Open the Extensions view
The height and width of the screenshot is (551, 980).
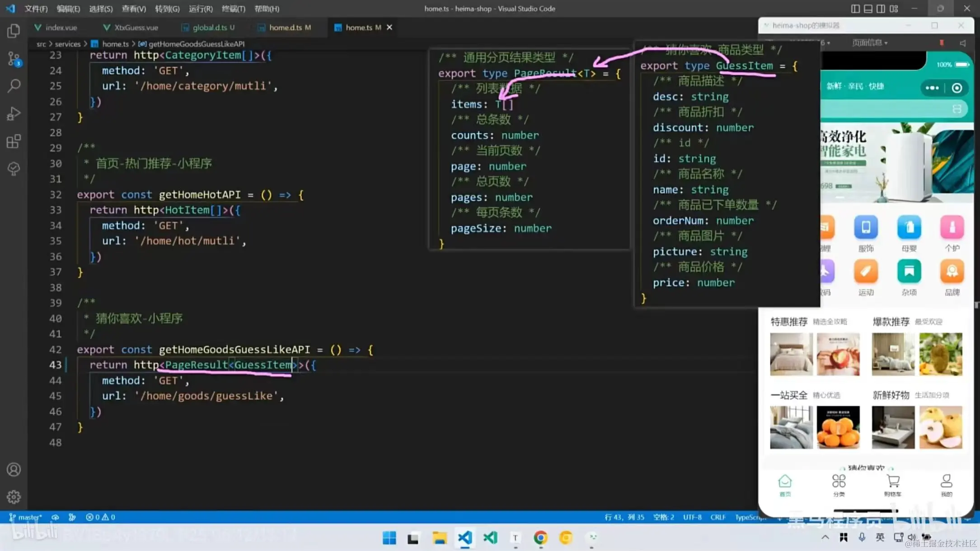[x=14, y=141]
